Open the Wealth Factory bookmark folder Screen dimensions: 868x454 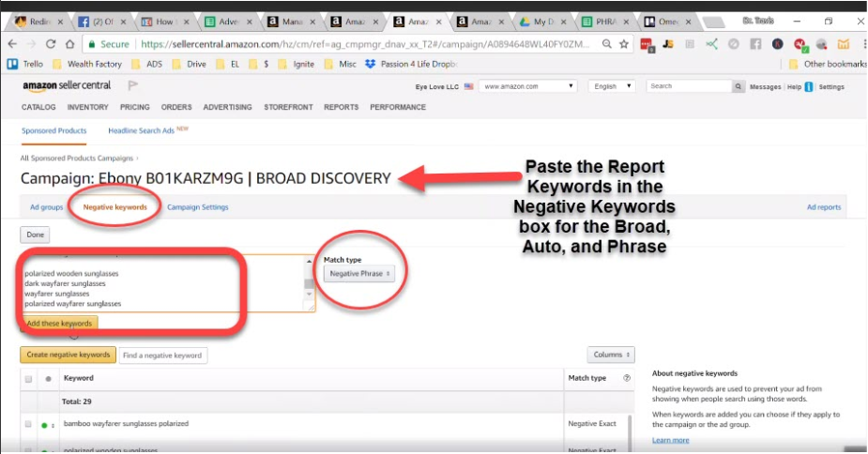[x=87, y=64]
